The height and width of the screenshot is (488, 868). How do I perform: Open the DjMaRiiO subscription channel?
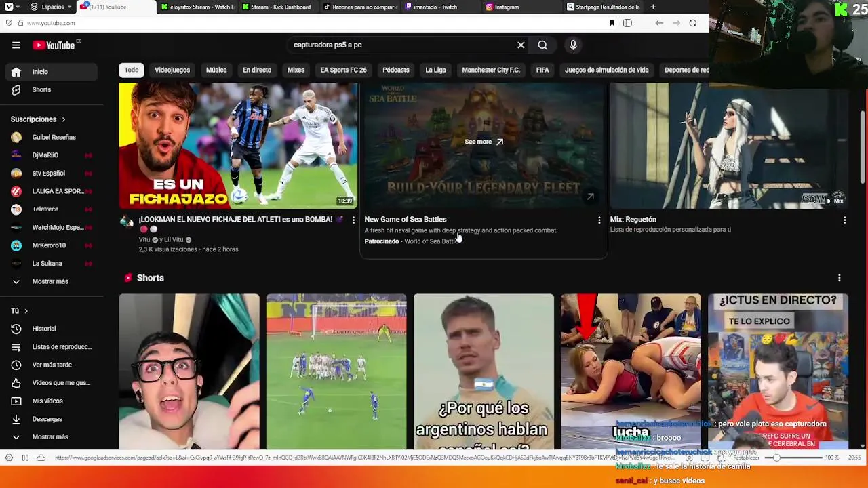[52, 155]
